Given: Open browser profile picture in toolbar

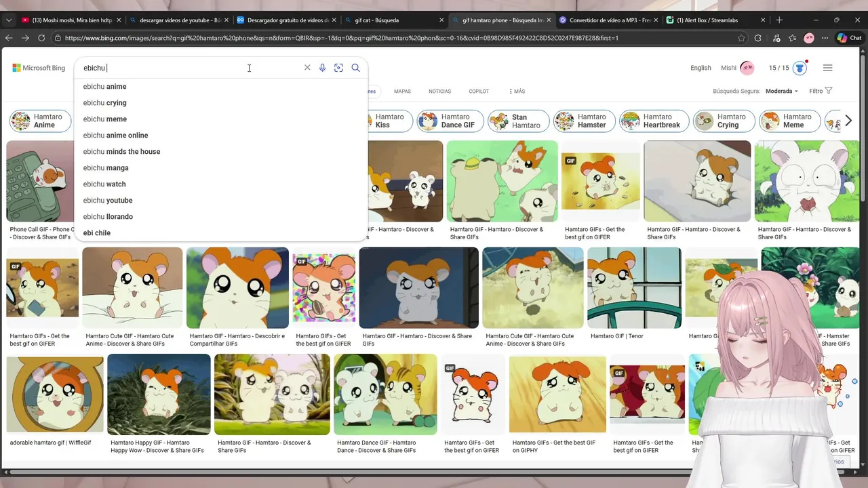Looking at the screenshot, I should point(809,38).
